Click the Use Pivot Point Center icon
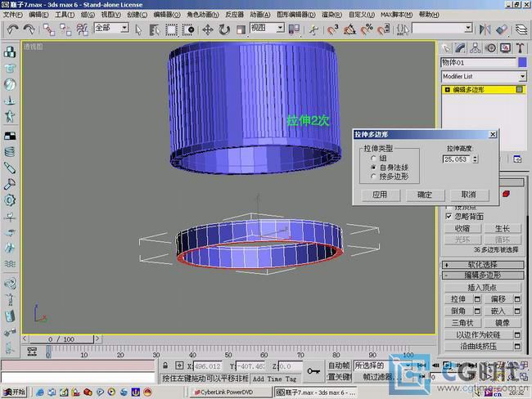This screenshot has height=399, width=532. (294, 29)
